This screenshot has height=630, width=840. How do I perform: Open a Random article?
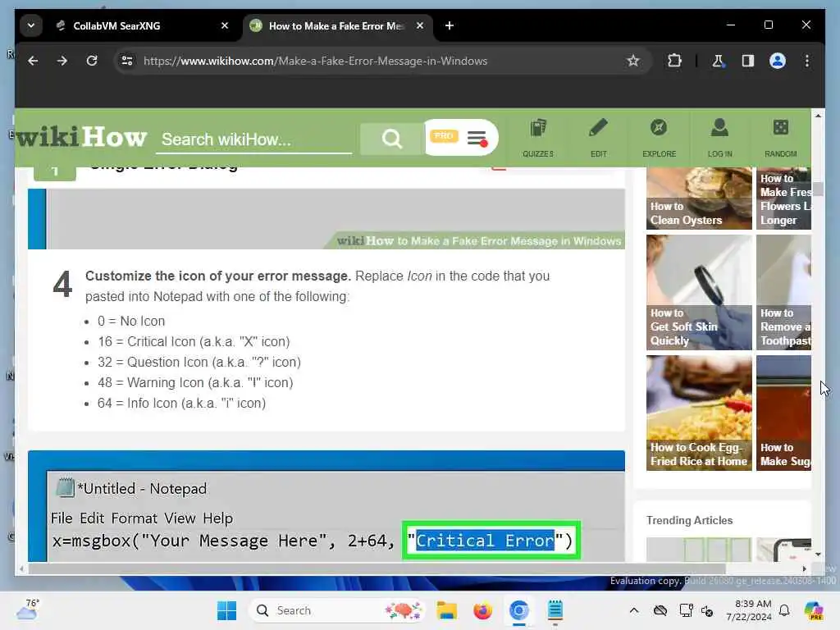tap(781, 138)
